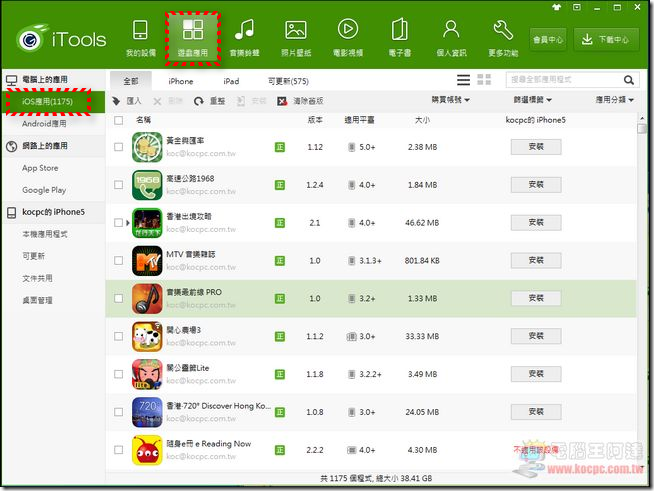
Task: Select the All tab
Action: (131, 81)
